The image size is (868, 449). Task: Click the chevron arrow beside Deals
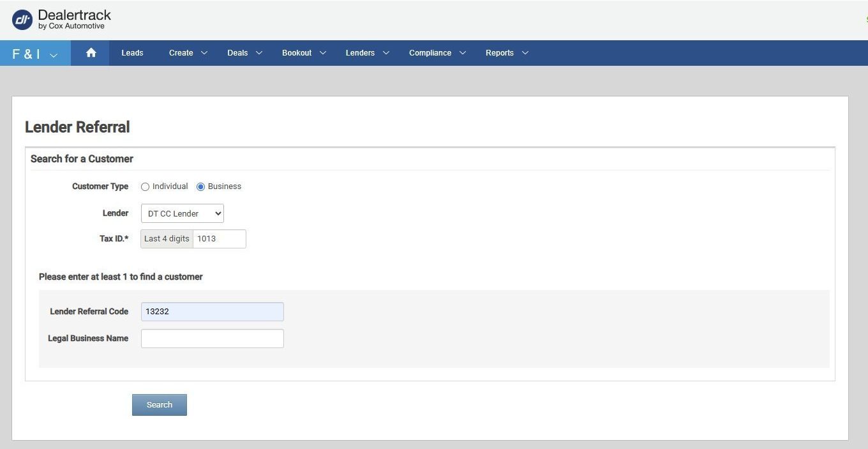click(x=259, y=53)
